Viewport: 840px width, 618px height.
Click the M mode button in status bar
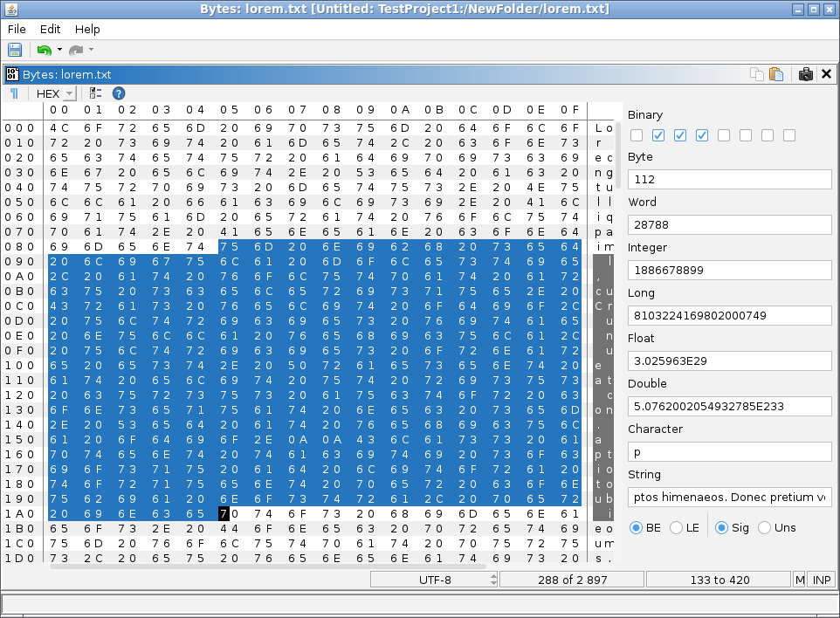[799, 579]
